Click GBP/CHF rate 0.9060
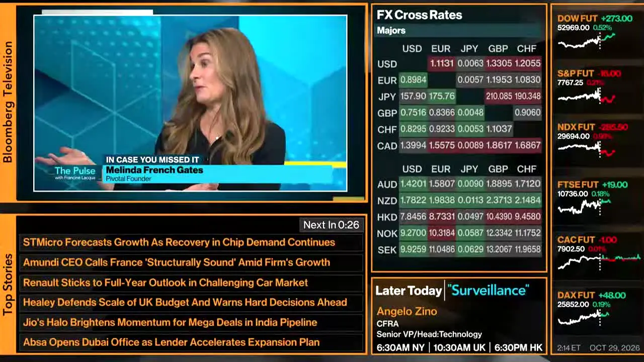Screen dimensions: 644x362 527,113
